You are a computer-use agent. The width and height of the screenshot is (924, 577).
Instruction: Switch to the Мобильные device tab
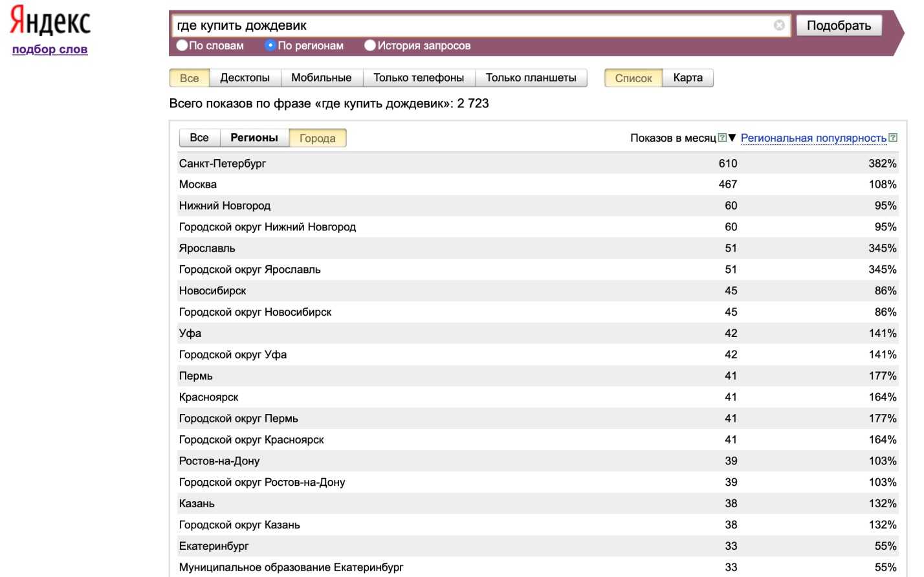(321, 78)
